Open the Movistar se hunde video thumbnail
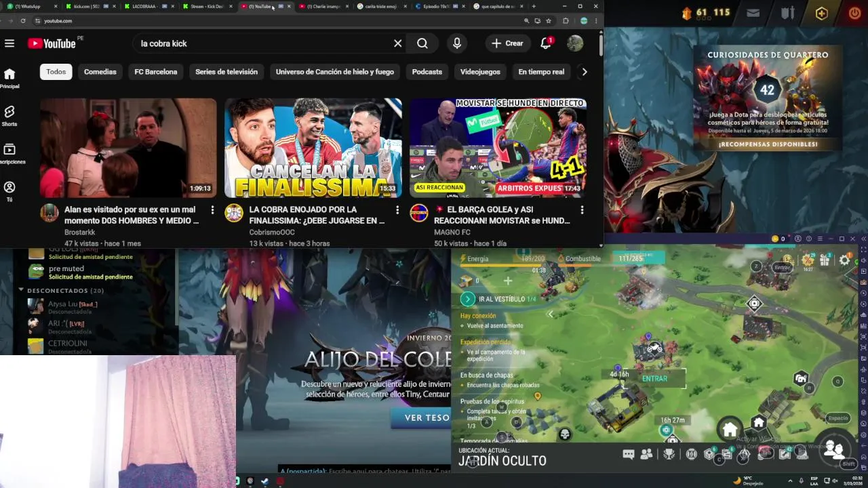 (x=498, y=148)
